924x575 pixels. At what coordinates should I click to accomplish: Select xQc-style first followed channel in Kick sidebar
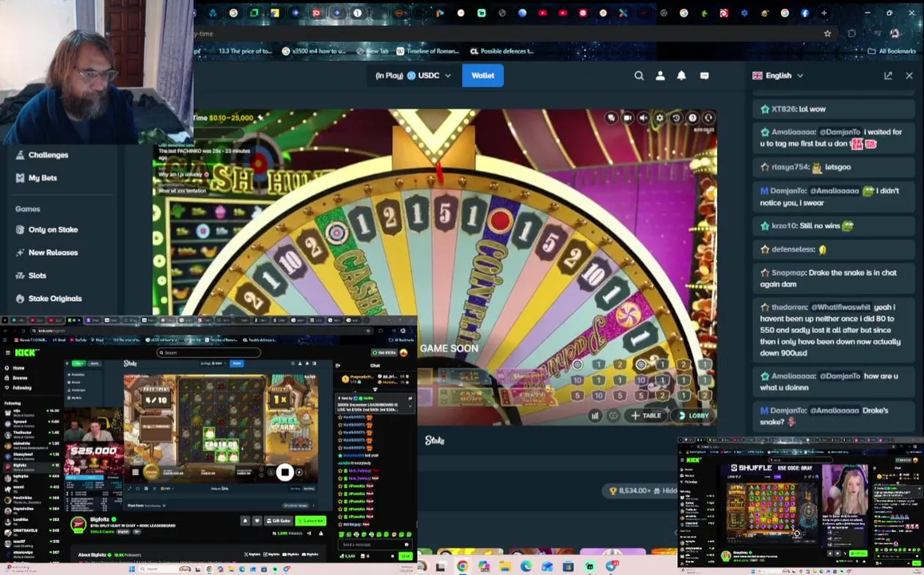pyautogui.click(x=31, y=411)
